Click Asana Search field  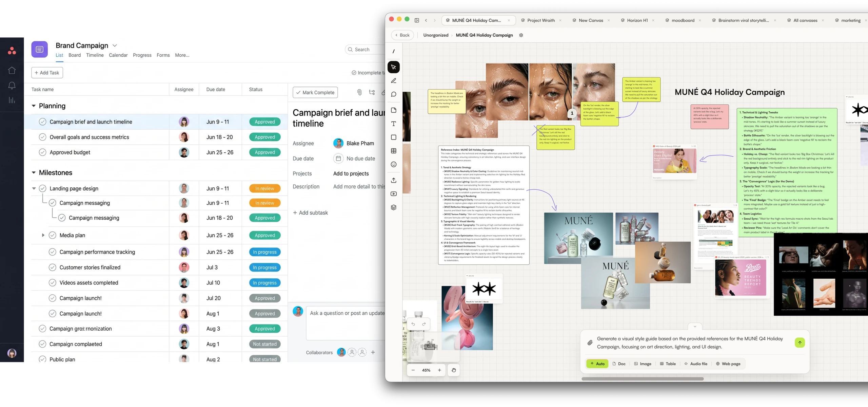pos(365,50)
